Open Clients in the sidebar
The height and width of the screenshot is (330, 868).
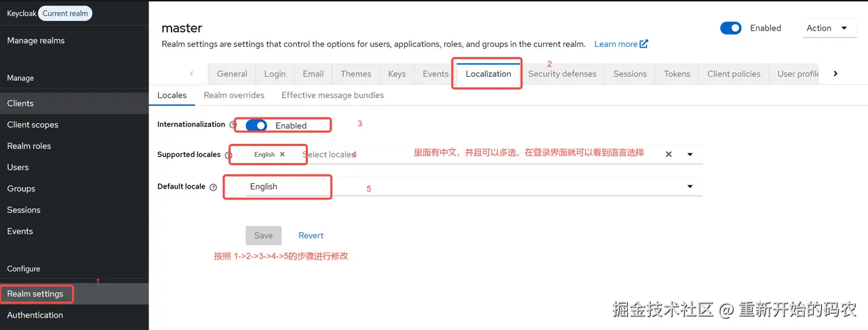coord(74,103)
